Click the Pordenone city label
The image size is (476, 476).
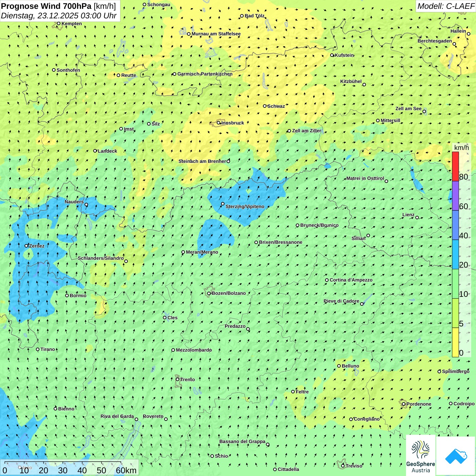tap(419, 404)
